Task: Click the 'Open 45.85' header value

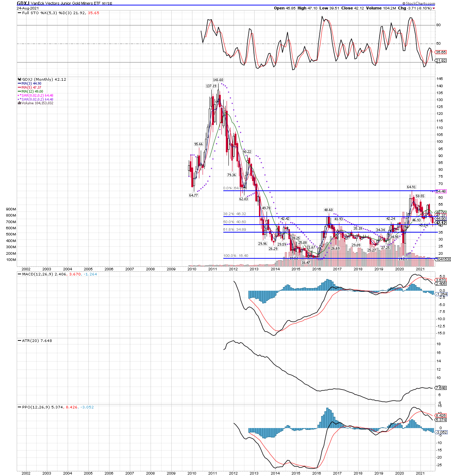Action: 284,8
